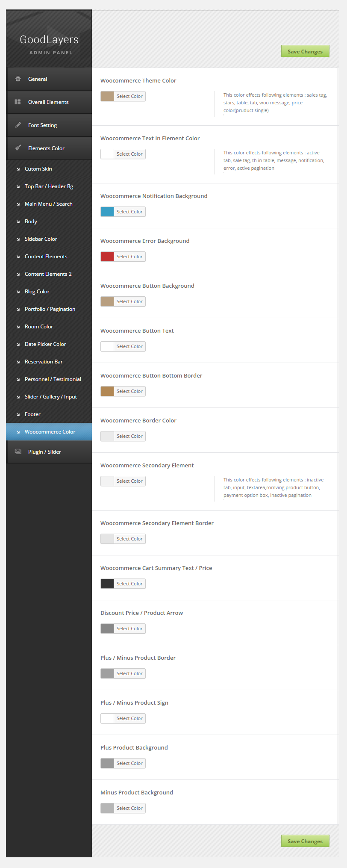Open the red Error Background color swatch
347x868 pixels.
pyautogui.click(x=107, y=257)
